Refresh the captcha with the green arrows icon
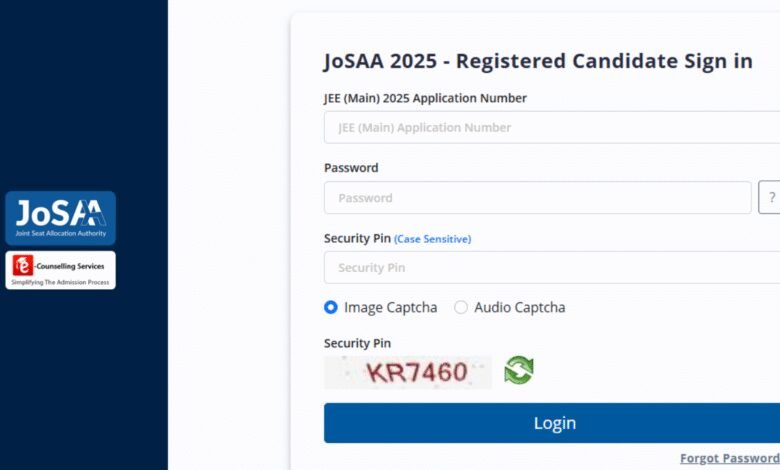This screenshot has width=780, height=470. pyautogui.click(x=519, y=370)
